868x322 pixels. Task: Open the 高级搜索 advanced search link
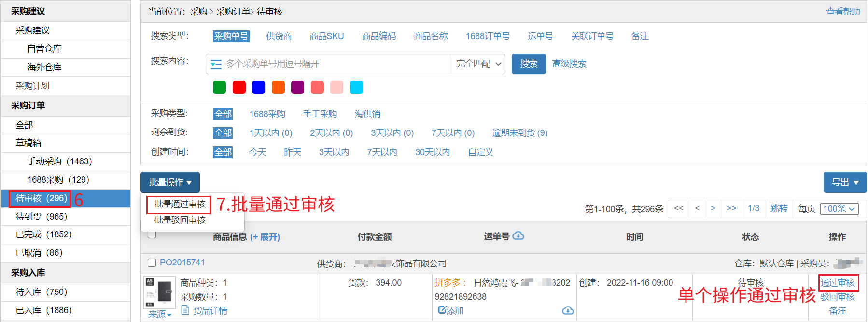[569, 64]
